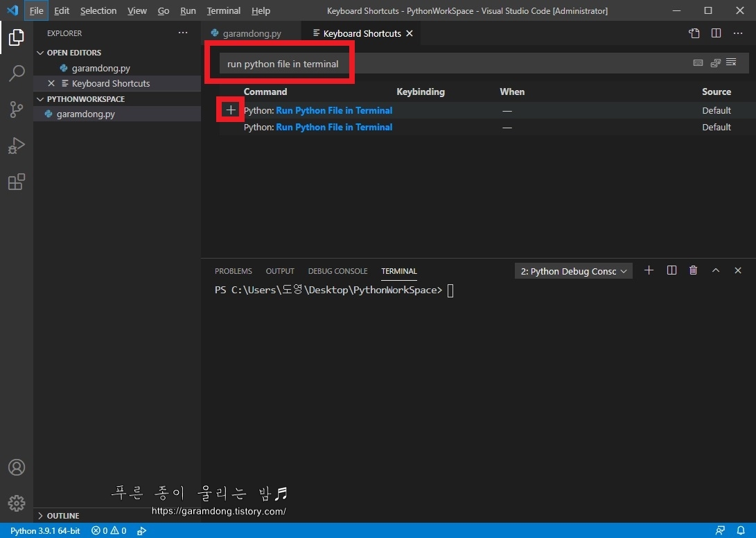Toggle Record Keys in shortcuts search
756x538 pixels.
click(x=698, y=62)
